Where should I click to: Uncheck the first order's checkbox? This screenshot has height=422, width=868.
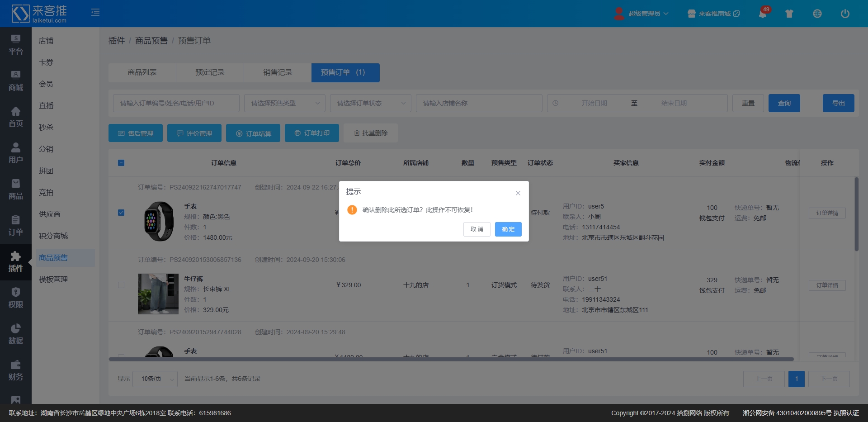(121, 213)
